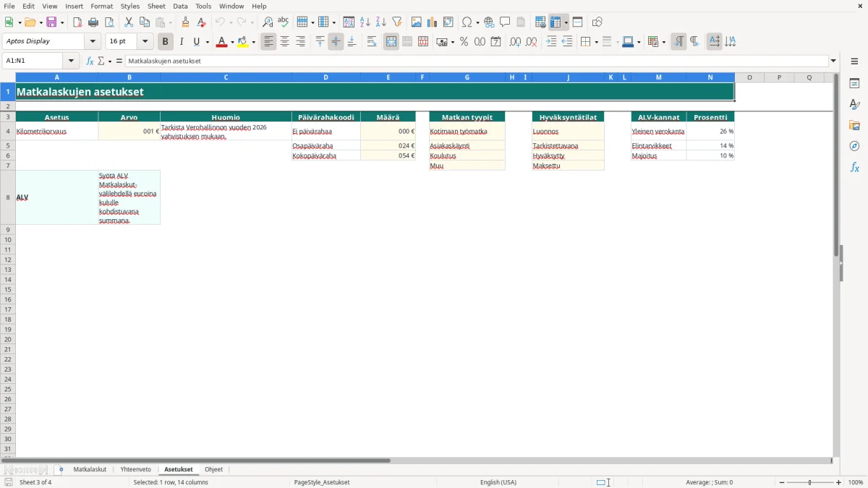This screenshot has height=488, width=868.
Task: Insert an image
Action: [x=417, y=22]
